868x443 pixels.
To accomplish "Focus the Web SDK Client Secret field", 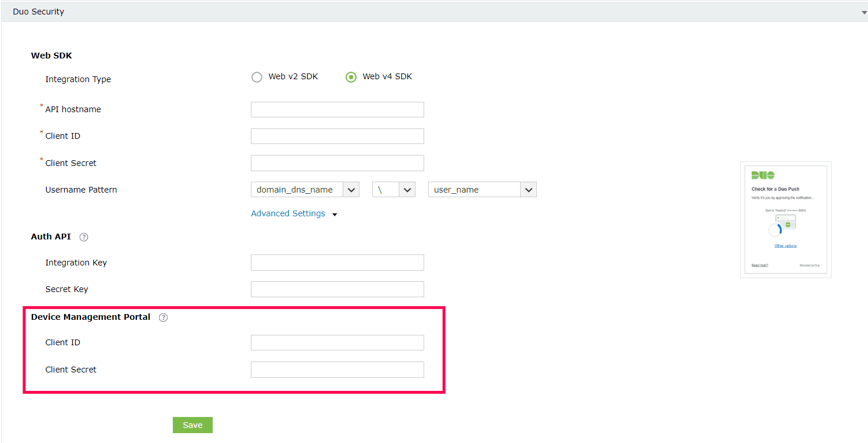I will pyautogui.click(x=337, y=163).
